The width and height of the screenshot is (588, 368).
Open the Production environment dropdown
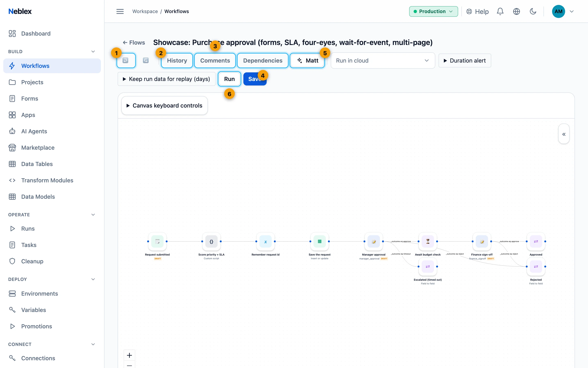[433, 11]
